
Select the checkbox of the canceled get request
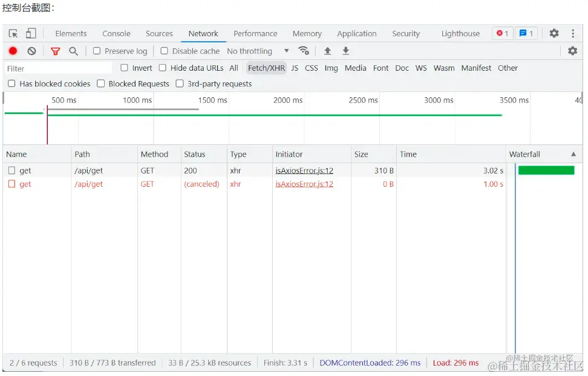point(12,184)
